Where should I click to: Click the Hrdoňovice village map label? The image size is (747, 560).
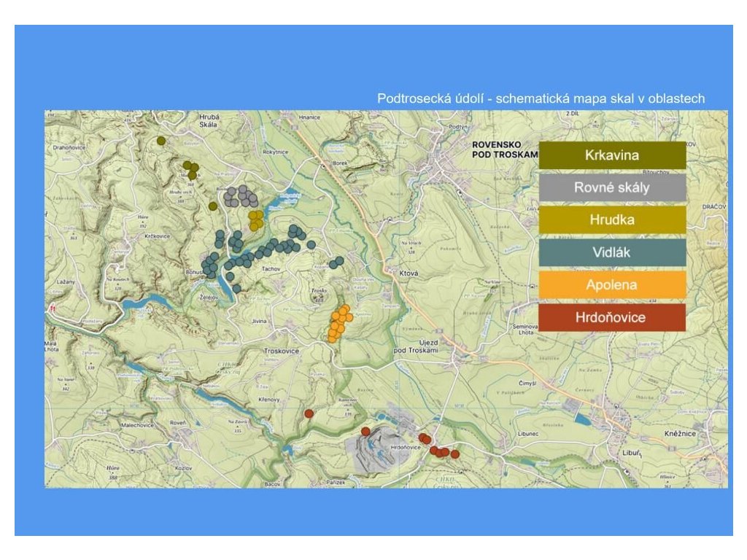(x=406, y=448)
